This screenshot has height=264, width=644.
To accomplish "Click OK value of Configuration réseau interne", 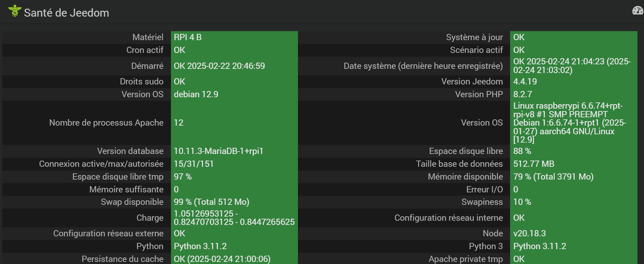I will 519,218.
